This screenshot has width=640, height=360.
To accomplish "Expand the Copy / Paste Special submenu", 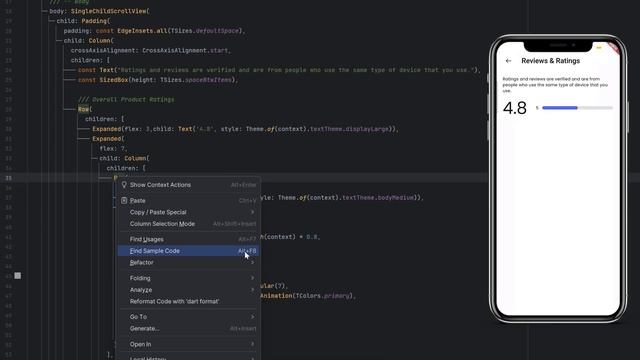I will (188, 212).
